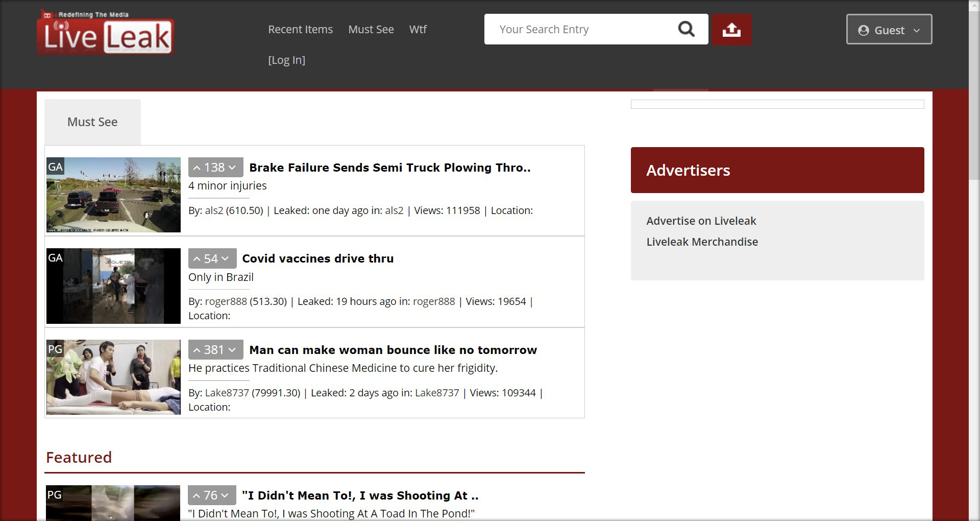Expand the Guest account dropdown

[889, 30]
